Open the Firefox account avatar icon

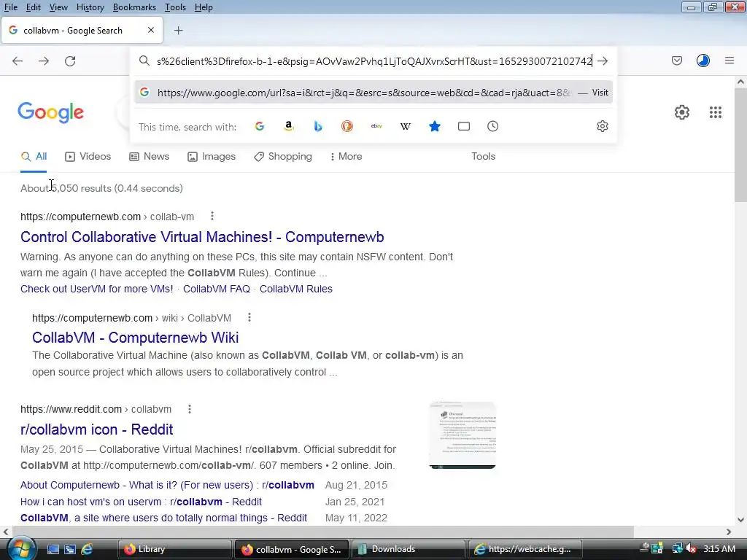pos(703,61)
